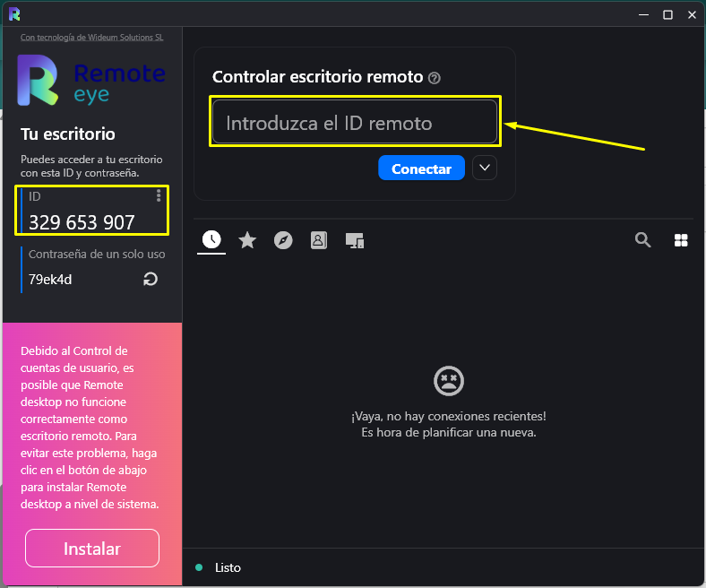Switch to grid view icon
Image resolution: width=706 pixels, height=588 pixels.
pyautogui.click(x=681, y=240)
